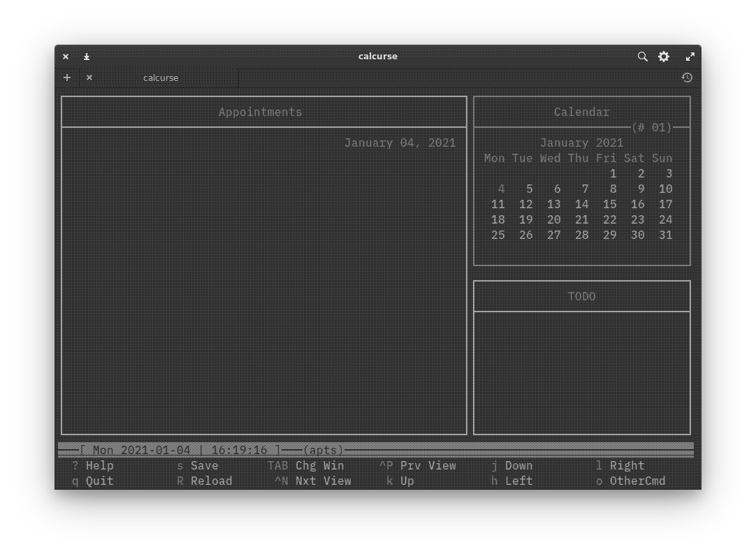This screenshot has width=756, height=554.
Task: Click the OtherCmd command hint
Action: [x=637, y=481]
